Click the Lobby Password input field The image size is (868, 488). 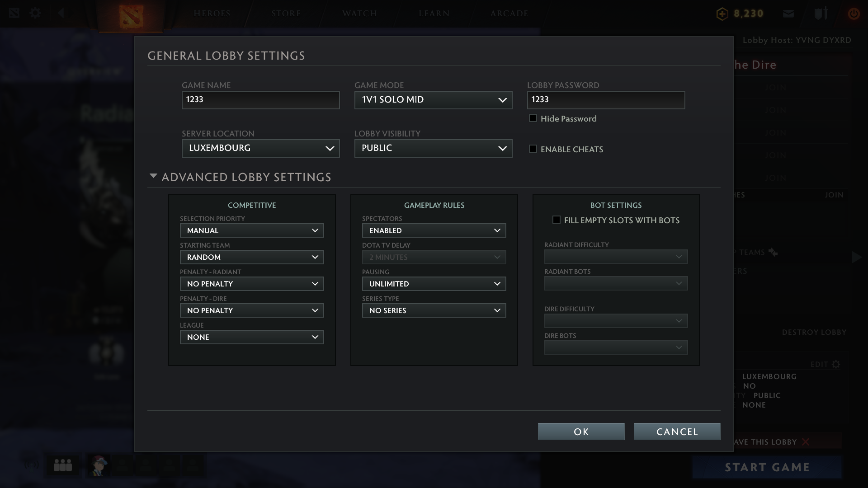pos(606,100)
